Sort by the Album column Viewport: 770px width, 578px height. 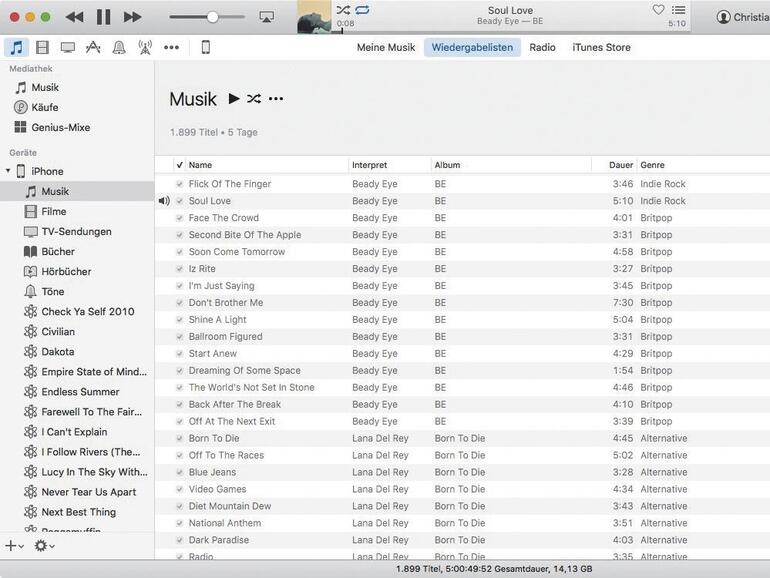coord(511,165)
